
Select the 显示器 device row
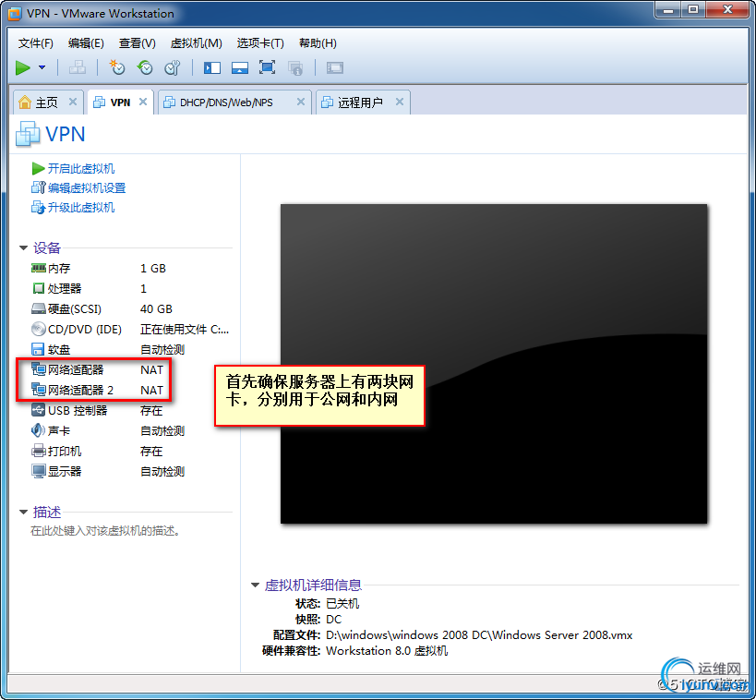[x=131, y=471]
